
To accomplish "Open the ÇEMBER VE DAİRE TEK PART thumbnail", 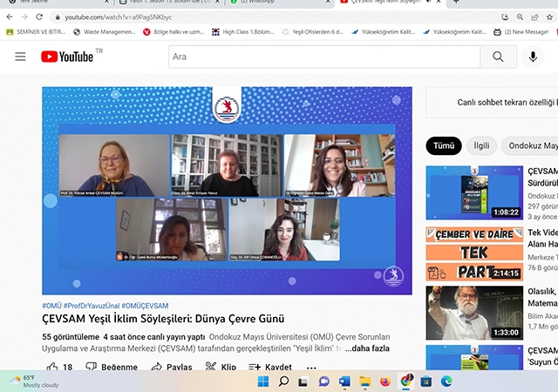I will click(x=474, y=254).
